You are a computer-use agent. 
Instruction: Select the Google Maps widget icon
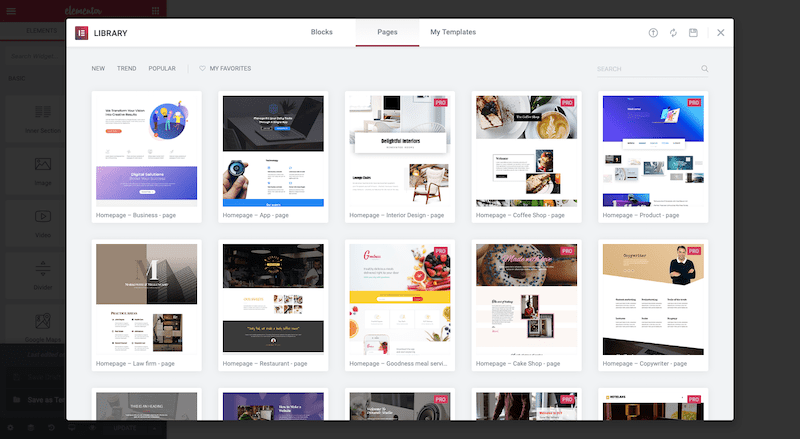[43, 321]
